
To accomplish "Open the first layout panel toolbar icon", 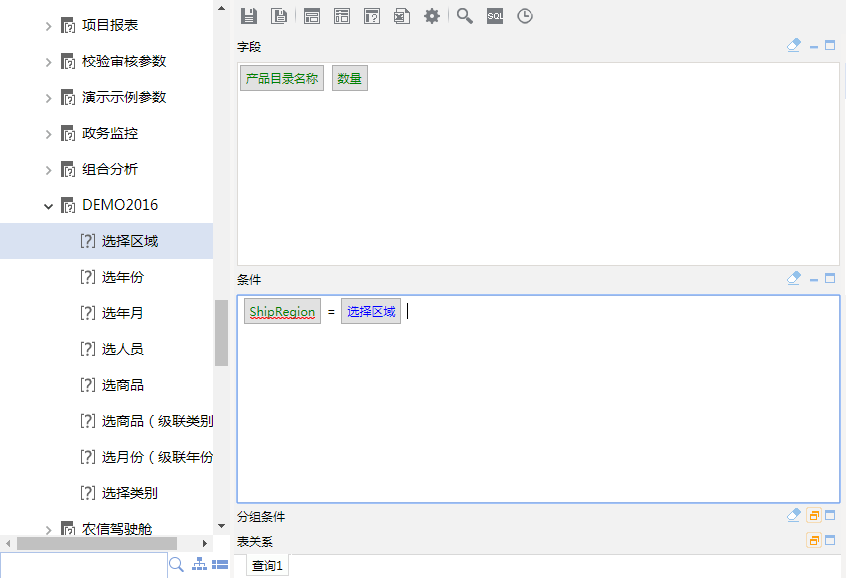I will pos(312,16).
